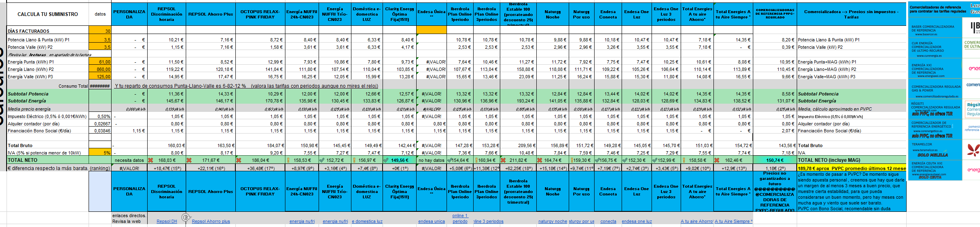Click the green check icon beside 156,75 €
Viewport: 980px width, 227px height.
(x=597, y=160)
